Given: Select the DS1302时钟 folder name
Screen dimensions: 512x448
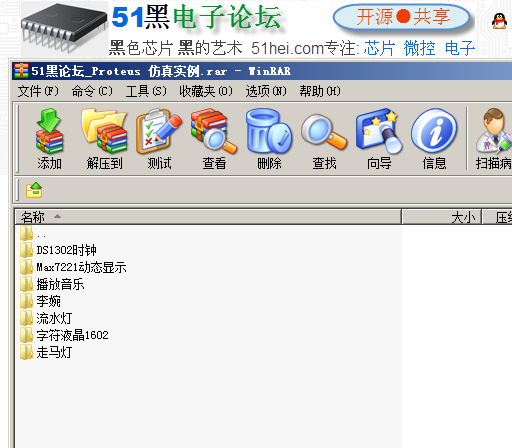Looking at the screenshot, I should (66, 250).
